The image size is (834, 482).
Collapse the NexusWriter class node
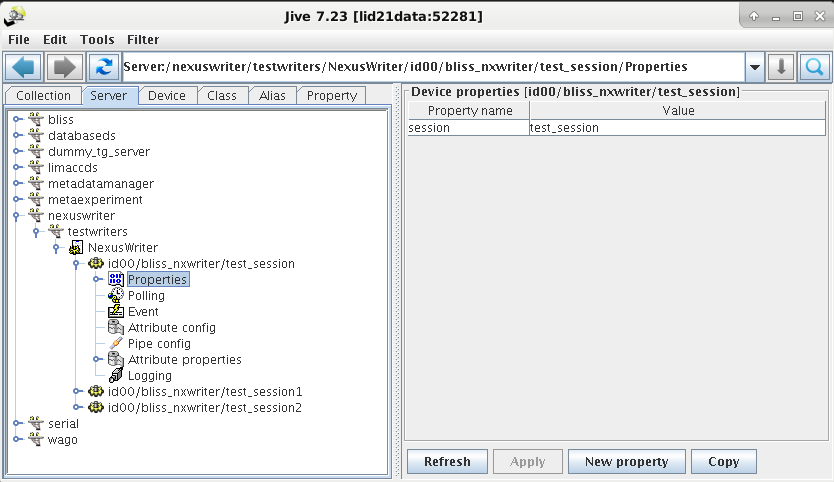[x=56, y=248]
